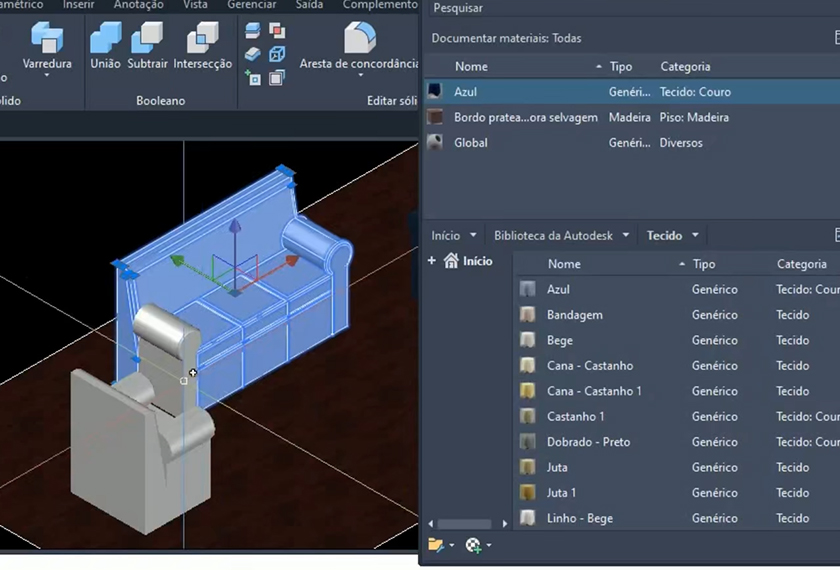840x570 pixels.
Task: Sort library by Tipo column header
Action: pyautogui.click(x=704, y=264)
